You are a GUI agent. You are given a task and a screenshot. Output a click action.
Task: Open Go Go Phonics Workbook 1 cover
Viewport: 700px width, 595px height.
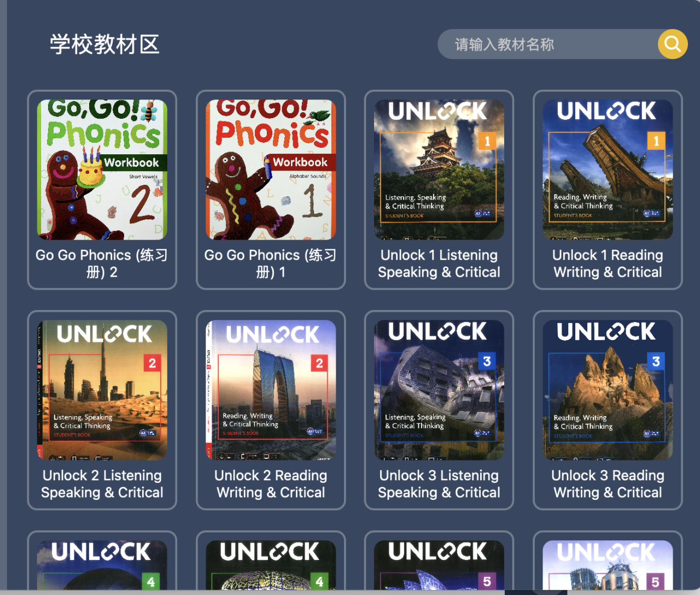pyautogui.click(x=271, y=170)
